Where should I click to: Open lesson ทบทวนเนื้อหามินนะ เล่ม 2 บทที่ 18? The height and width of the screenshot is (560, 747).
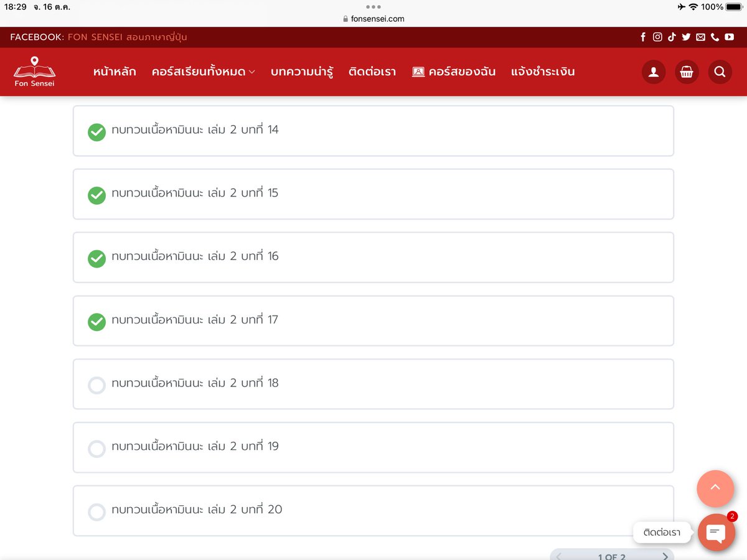tap(374, 384)
